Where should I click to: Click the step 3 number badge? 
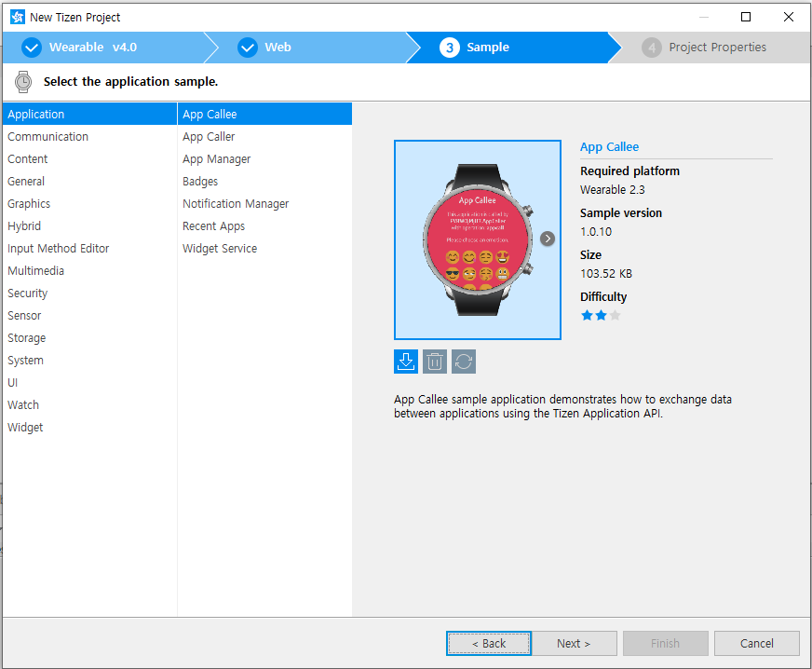[x=450, y=48]
